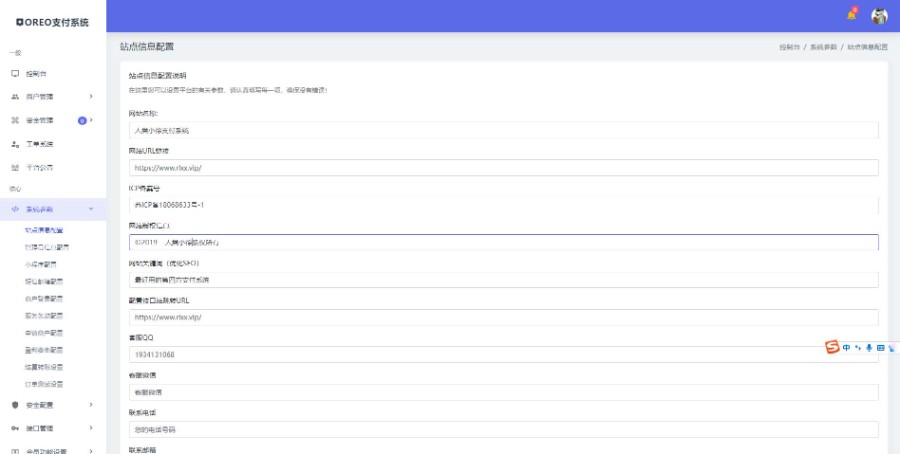Click the 工单系统 sidebar icon
Screen dimensions: 900x454
coord(15,144)
